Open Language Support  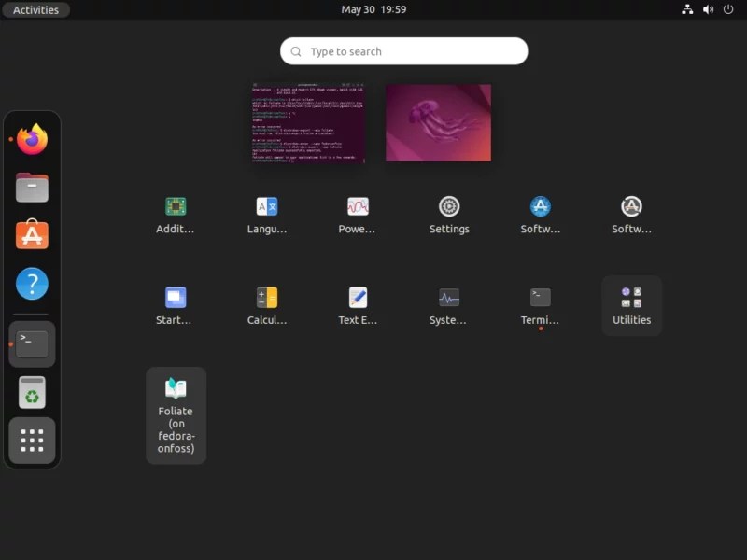266,213
